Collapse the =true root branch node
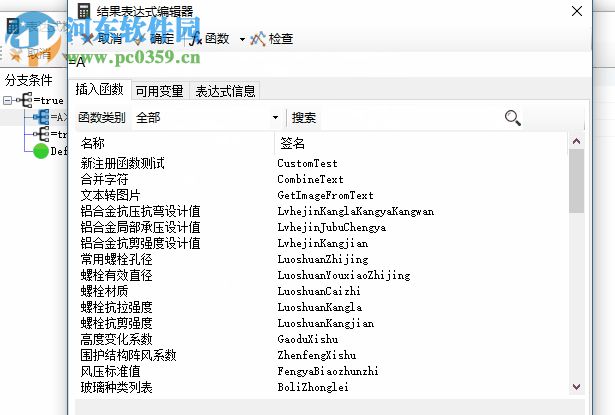 point(7,100)
